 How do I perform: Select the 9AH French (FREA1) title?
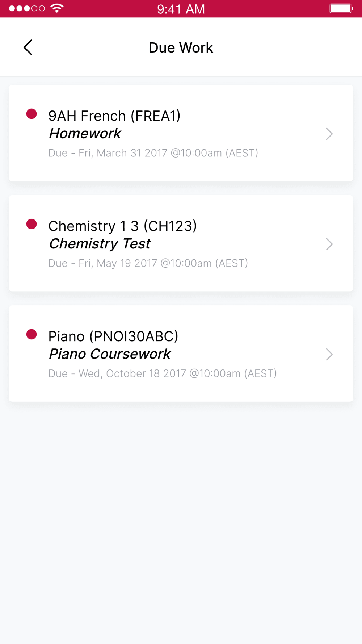pos(114,116)
